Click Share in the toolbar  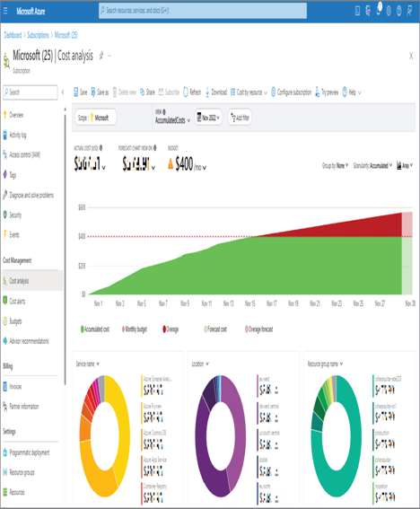pyautogui.click(x=147, y=92)
